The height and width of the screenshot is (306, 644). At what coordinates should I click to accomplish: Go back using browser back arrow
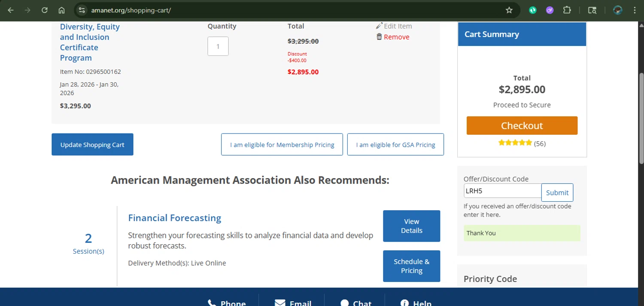11,10
